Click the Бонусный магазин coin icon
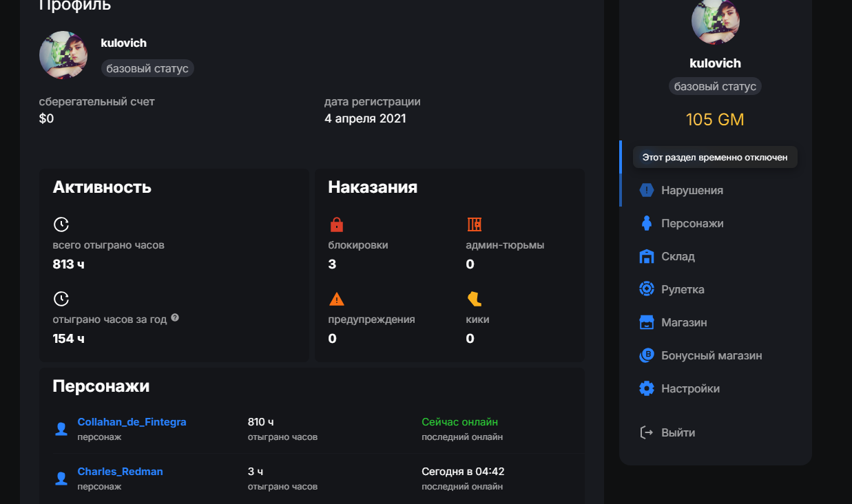 click(646, 355)
